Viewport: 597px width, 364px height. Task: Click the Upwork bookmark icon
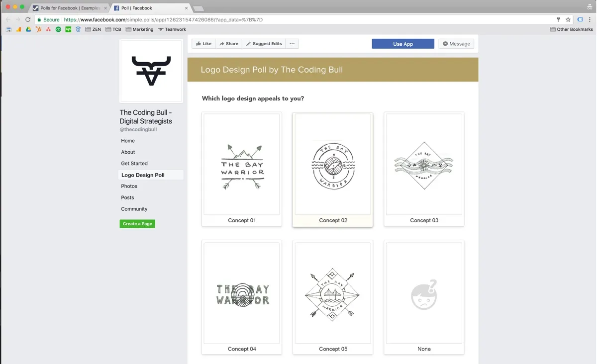coord(68,29)
